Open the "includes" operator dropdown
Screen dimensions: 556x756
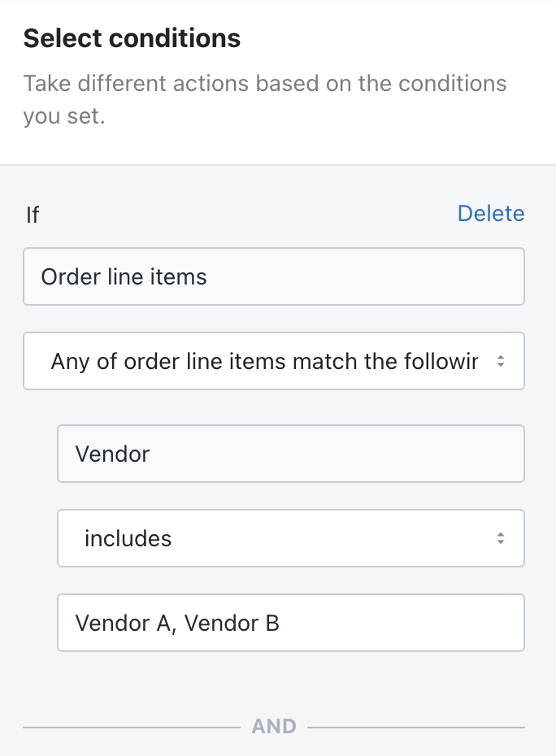290,538
